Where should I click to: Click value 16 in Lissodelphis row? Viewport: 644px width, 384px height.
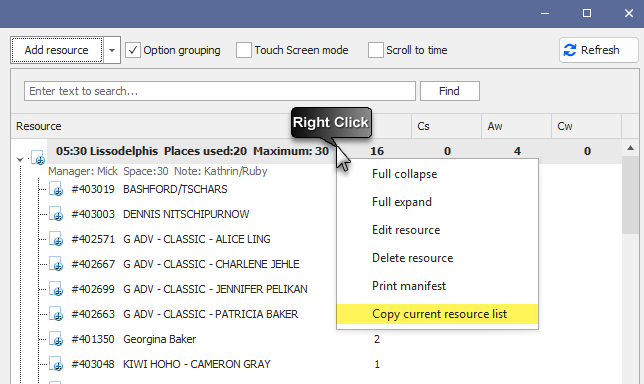coord(377,151)
